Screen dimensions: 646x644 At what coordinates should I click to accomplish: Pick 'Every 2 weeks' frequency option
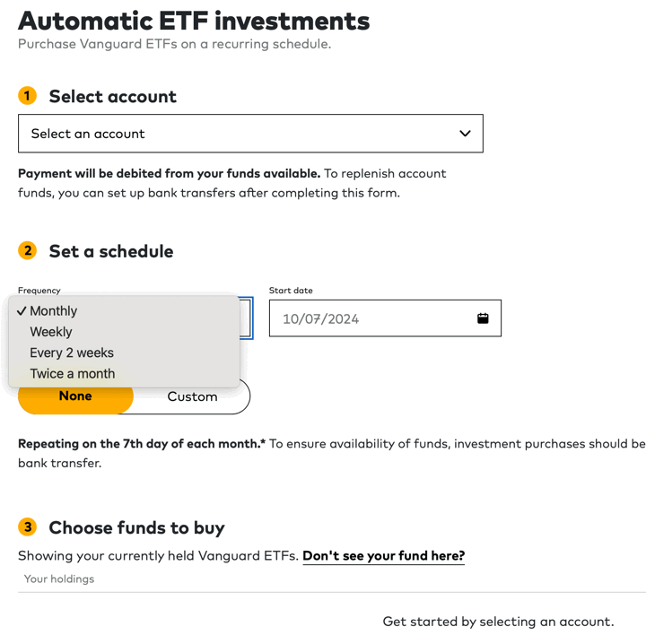coord(72,352)
